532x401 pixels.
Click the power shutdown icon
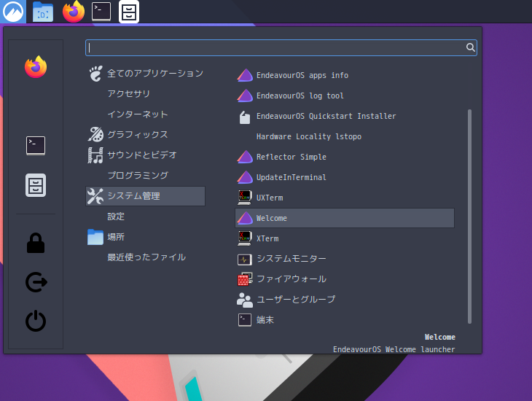point(36,321)
